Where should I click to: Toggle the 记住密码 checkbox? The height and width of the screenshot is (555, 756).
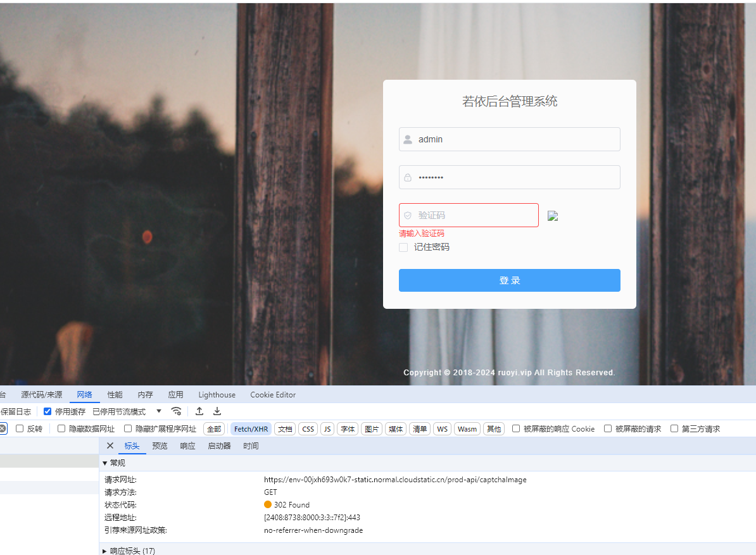(x=403, y=247)
